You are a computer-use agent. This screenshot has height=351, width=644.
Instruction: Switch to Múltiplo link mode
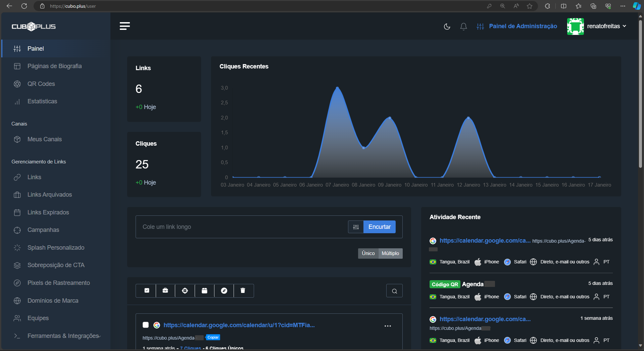(390, 253)
